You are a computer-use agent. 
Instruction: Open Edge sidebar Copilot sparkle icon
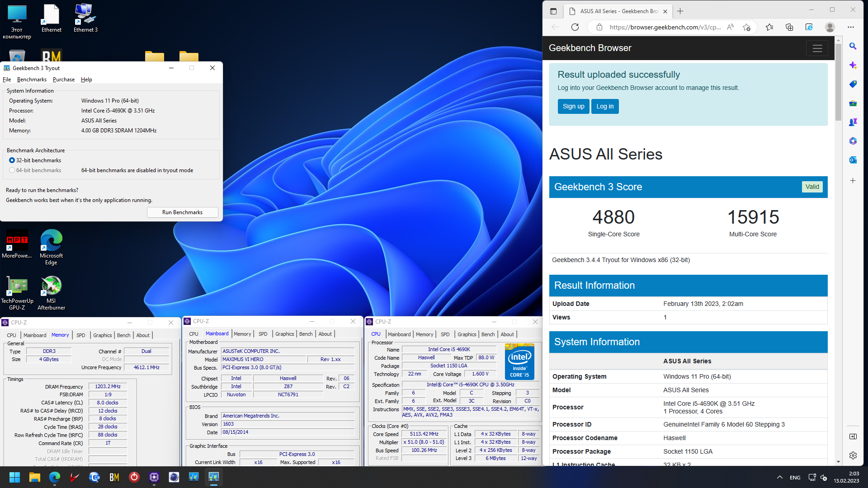pos(853,65)
